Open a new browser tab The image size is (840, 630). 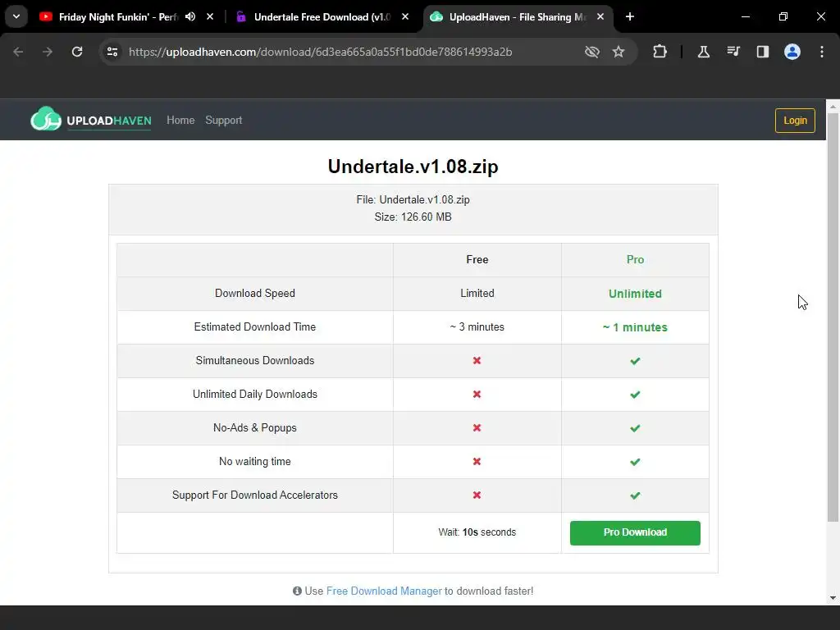click(630, 17)
